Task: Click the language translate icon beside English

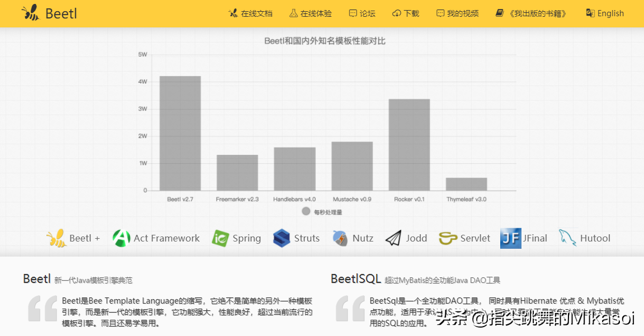Action: click(x=590, y=13)
